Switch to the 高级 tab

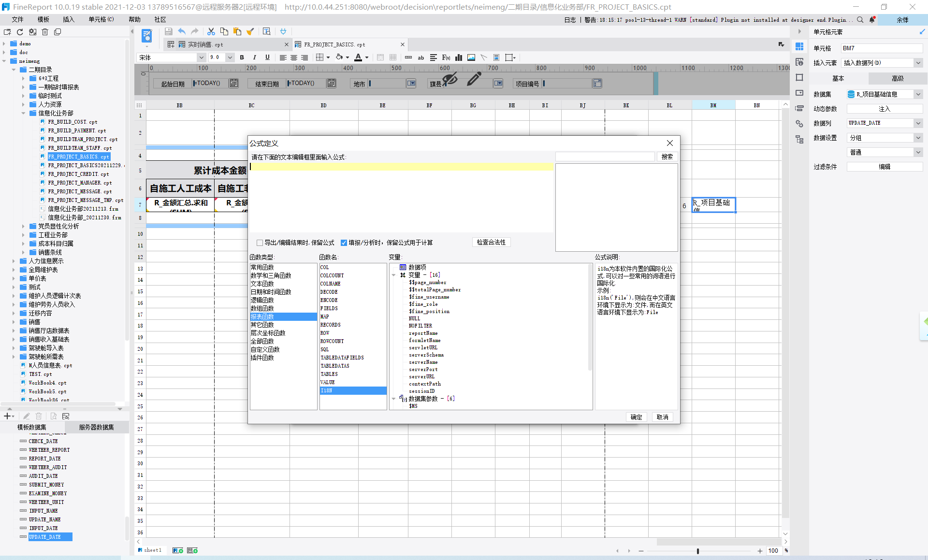(x=897, y=78)
